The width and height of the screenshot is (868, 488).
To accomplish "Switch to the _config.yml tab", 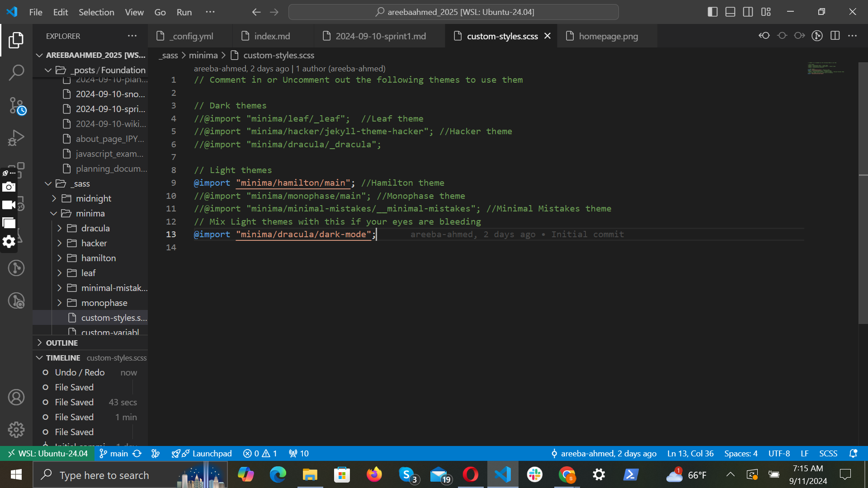I will [190, 36].
